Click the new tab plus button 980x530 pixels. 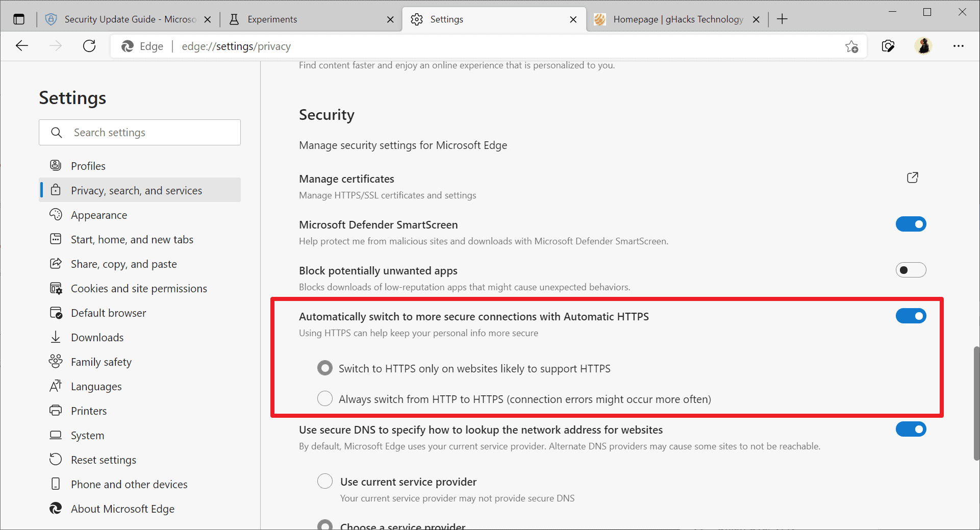click(782, 19)
